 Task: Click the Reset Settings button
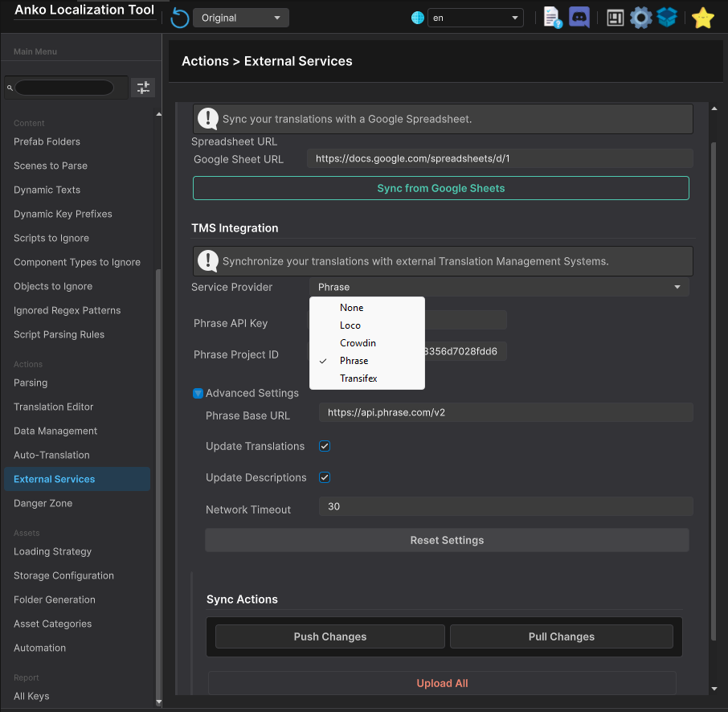tap(447, 540)
